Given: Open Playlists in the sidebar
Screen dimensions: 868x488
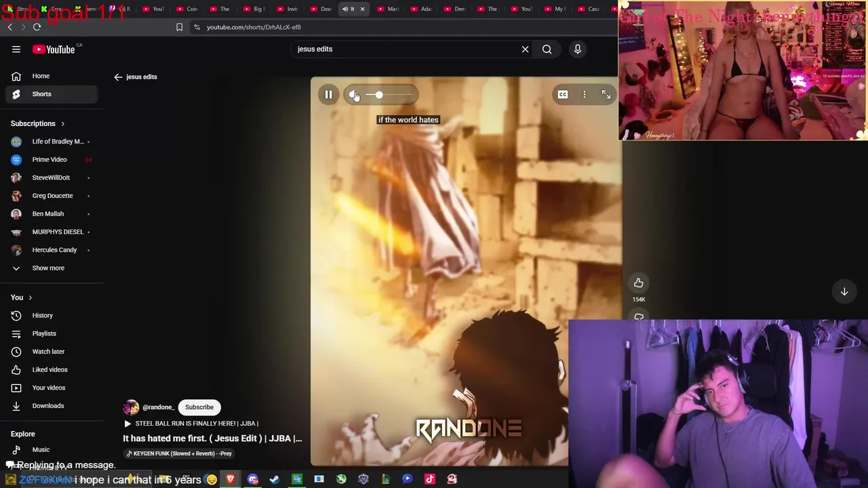Looking at the screenshot, I should coord(52,333).
